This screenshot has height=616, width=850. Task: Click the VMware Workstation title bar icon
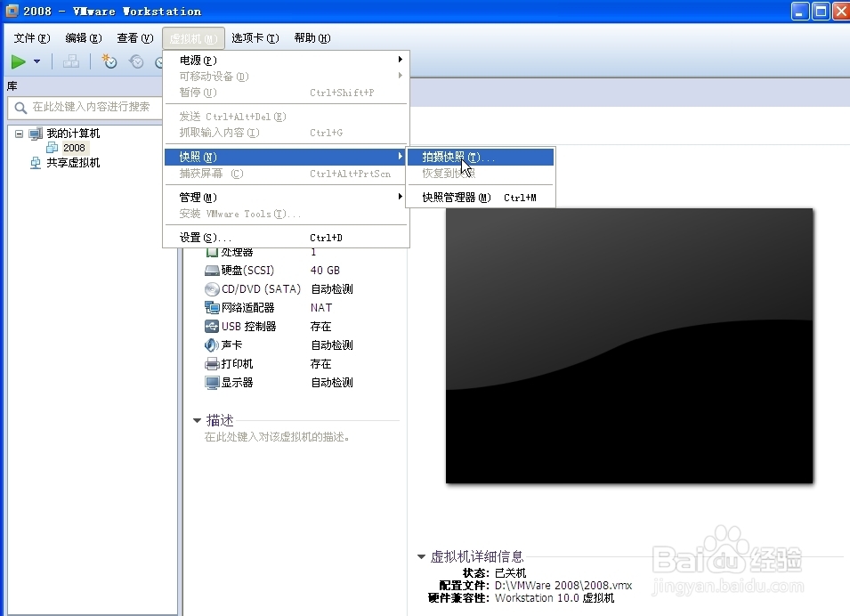click(x=12, y=11)
